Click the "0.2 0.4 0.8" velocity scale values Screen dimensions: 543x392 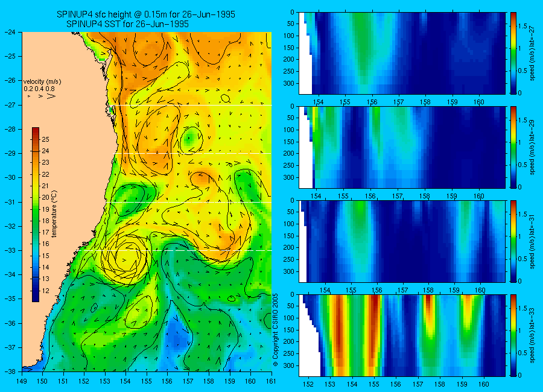(x=39, y=89)
